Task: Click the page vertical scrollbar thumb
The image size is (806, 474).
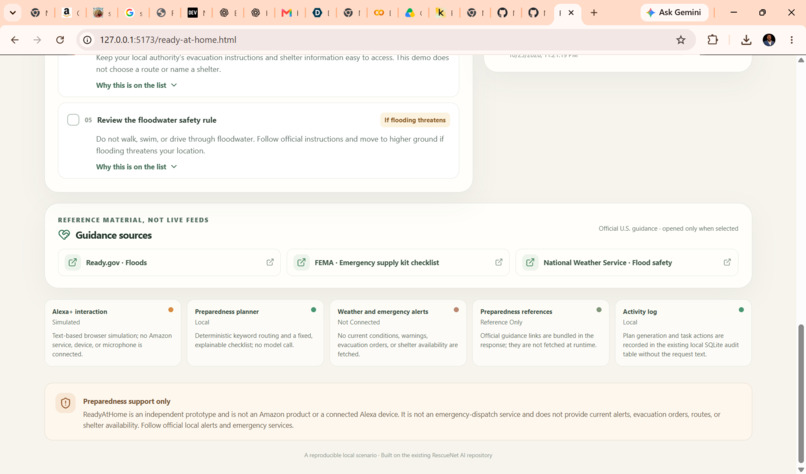Action: [x=800, y=393]
